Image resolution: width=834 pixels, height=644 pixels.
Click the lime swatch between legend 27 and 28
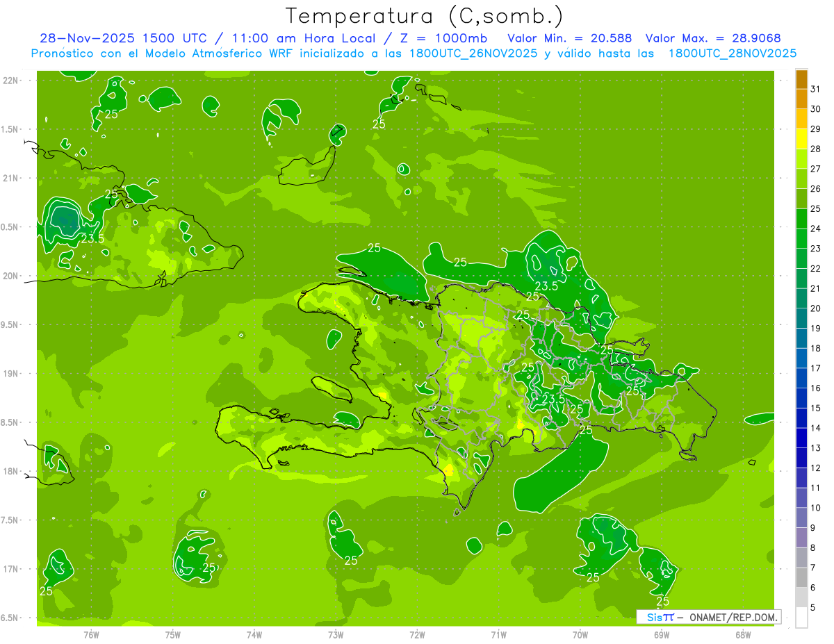[801, 158]
